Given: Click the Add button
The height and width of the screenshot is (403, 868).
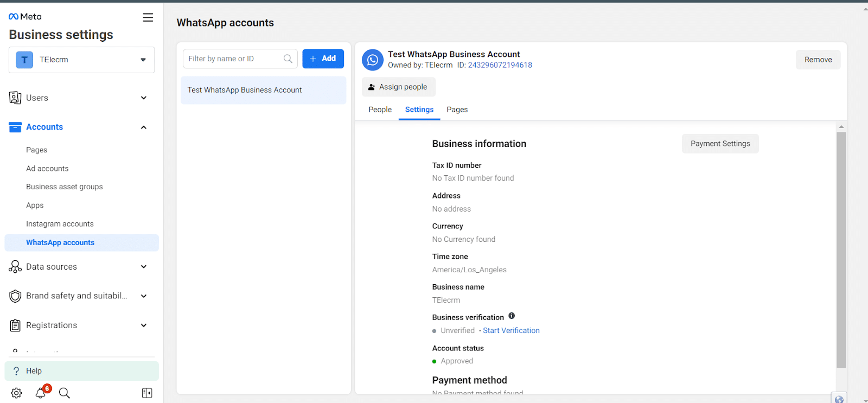Looking at the screenshot, I should pos(323,59).
